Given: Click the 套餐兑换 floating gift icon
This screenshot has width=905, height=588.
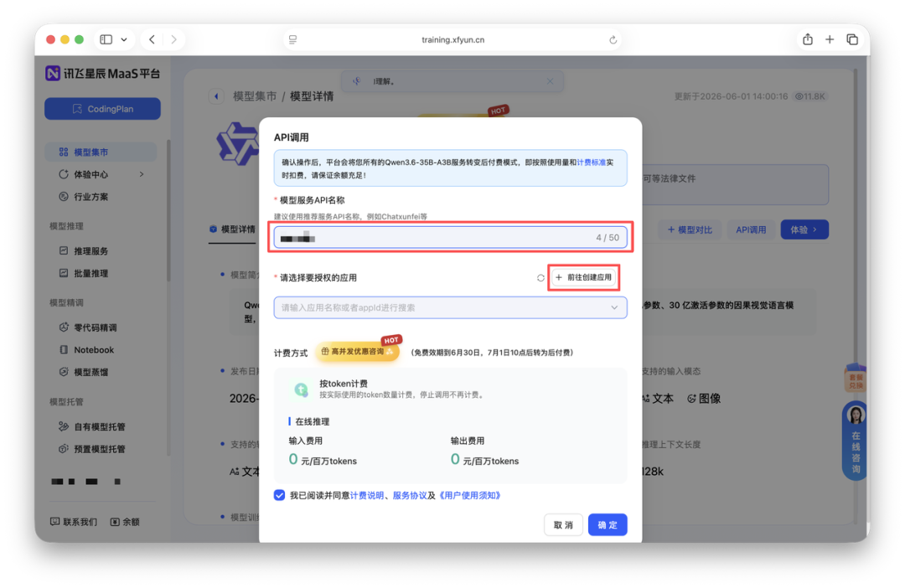Looking at the screenshot, I should [x=856, y=378].
